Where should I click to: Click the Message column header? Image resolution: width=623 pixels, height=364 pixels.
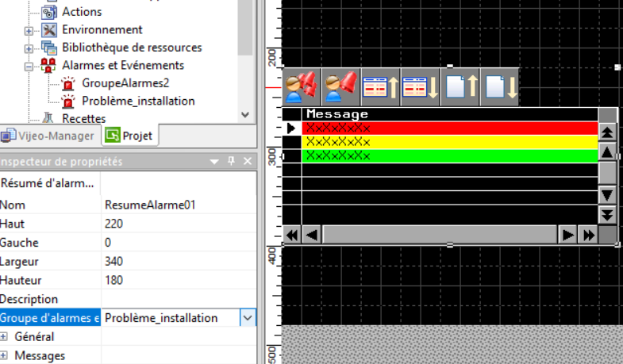pyautogui.click(x=450, y=114)
